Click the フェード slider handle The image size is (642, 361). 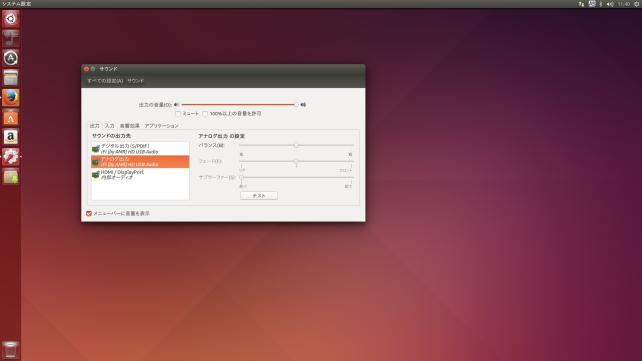click(296, 161)
